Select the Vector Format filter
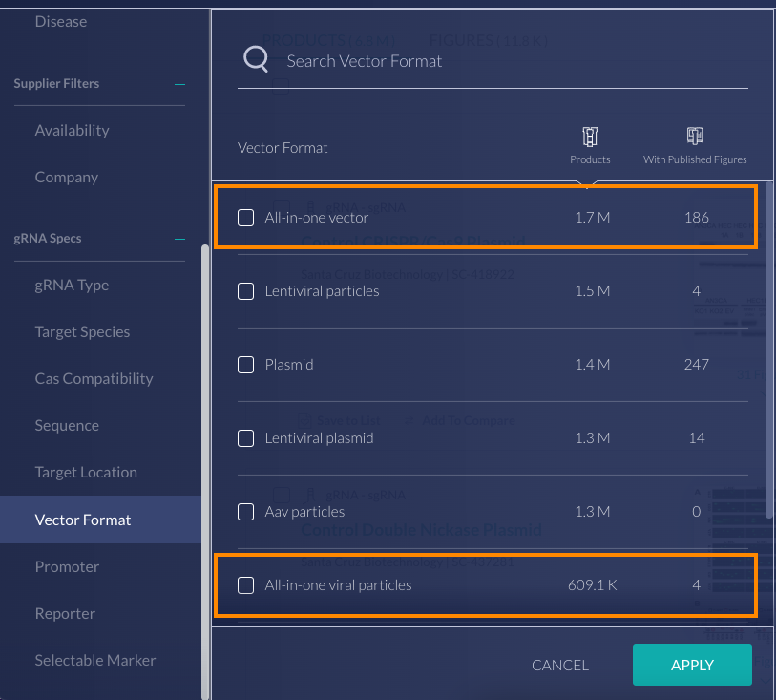The height and width of the screenshot is (700, 776). pos(101,520)
